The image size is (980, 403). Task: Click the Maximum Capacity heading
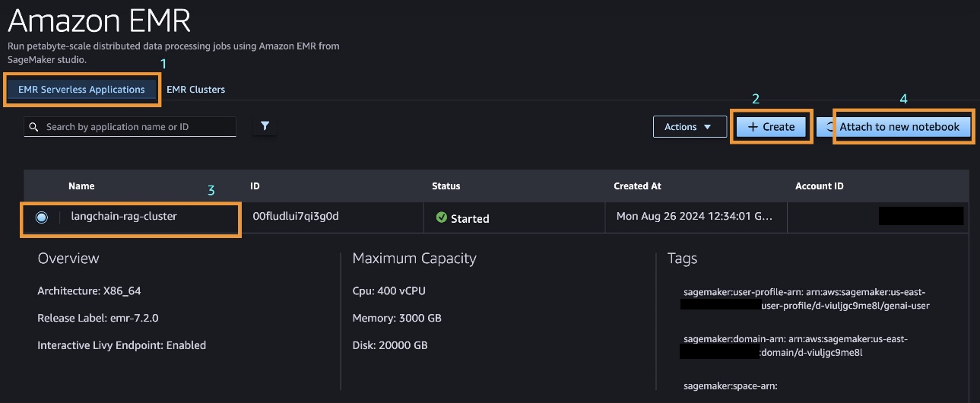pyautogui.click(x=414, y=259)
